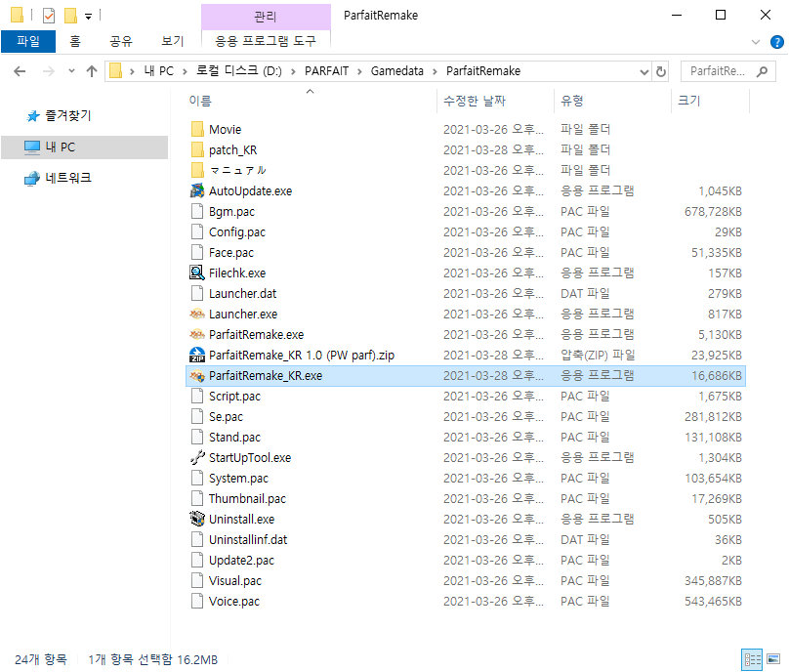Screen dimensions: 789x672
Task: Select the Config.pac file name
Action: coord(237,232)
